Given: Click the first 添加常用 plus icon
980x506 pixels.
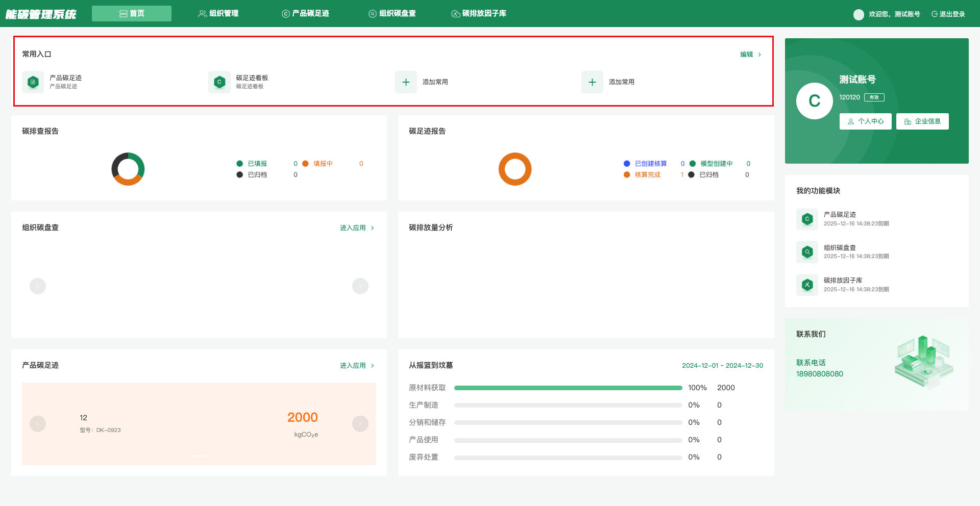Looking at the screenshot, I should 406,82.
